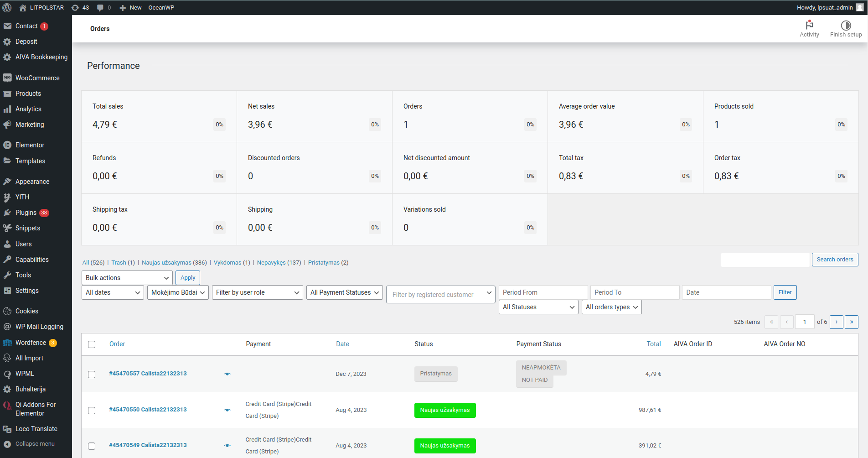Image resolution: width=868 pixels, height=458 pixels.
Task: Open the WordPress logo menu
Action: (7, 7)
